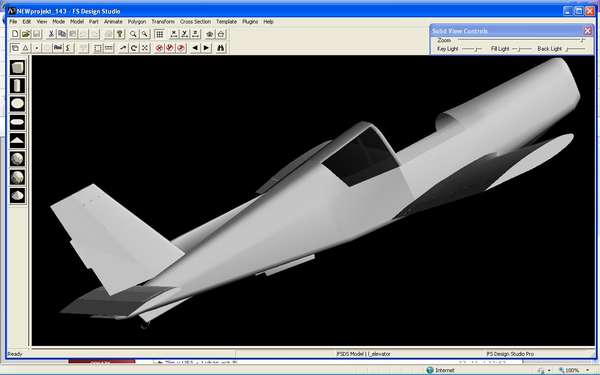
Task: Open the Cross Section menu
Action: [196, 22]
